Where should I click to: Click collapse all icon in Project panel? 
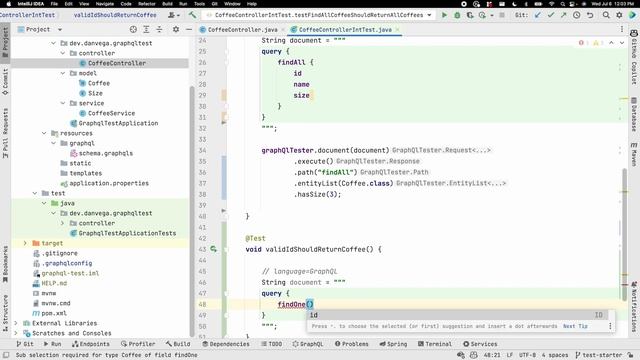coord(159,29)
